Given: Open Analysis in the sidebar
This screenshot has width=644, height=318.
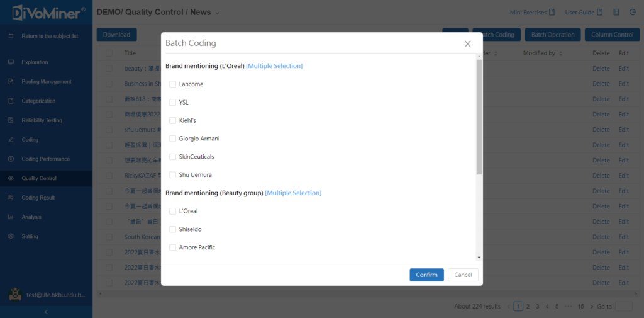Looking at the screenshot, I should tap(31, 217).
